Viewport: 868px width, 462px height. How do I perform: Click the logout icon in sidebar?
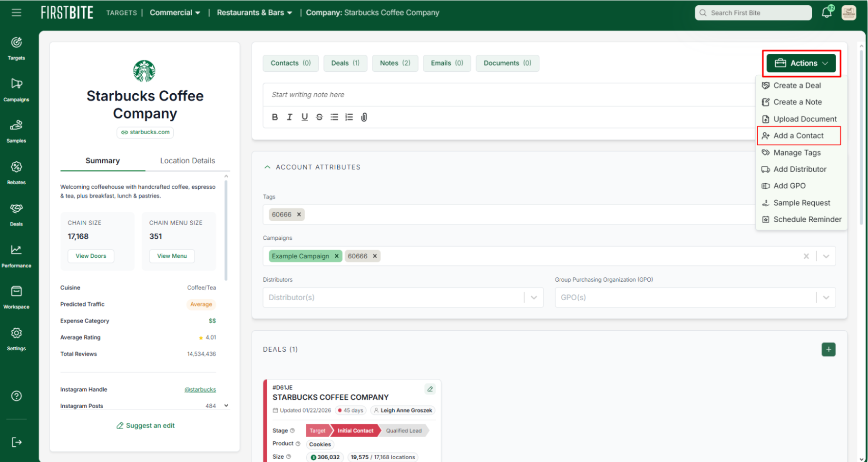[17, 442]
